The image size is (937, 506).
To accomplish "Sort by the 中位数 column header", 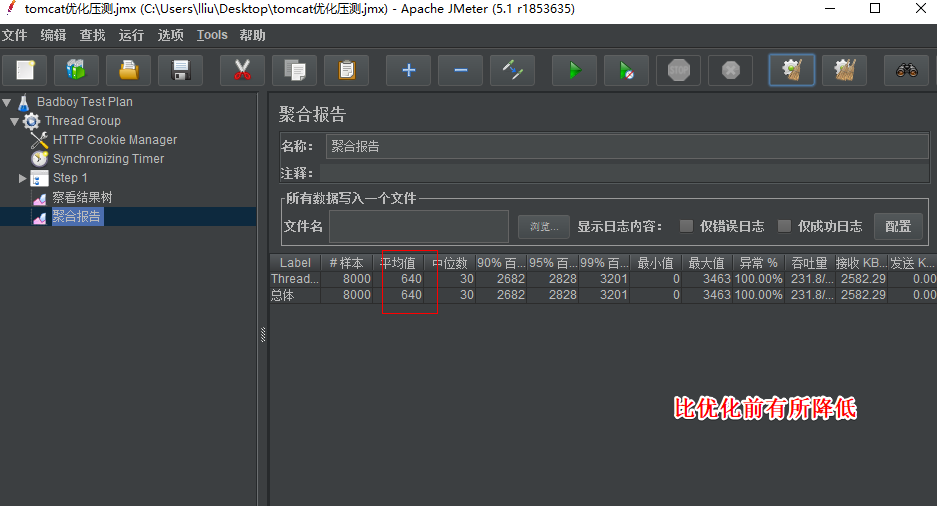I will click(x=450, y=263).
